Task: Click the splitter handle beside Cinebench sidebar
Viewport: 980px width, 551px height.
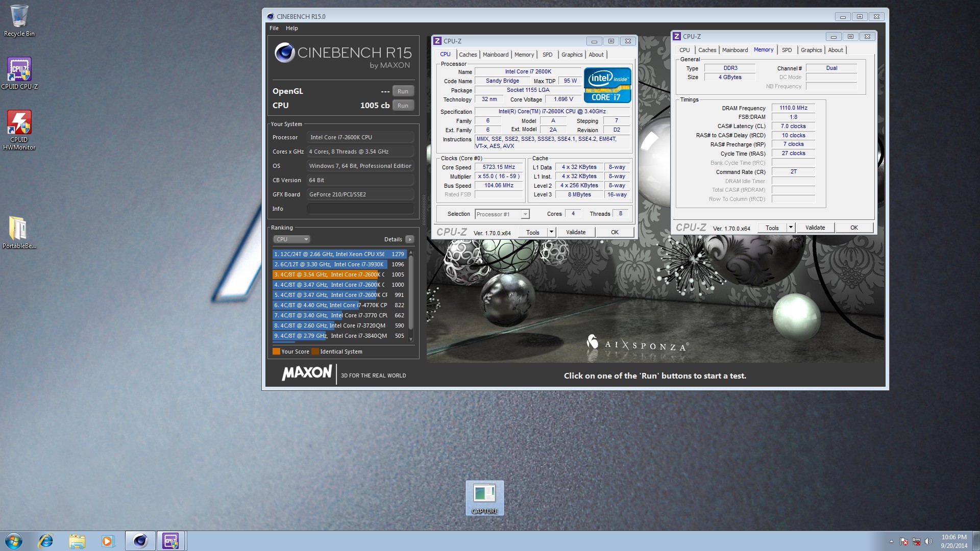Action: point(423,210)
